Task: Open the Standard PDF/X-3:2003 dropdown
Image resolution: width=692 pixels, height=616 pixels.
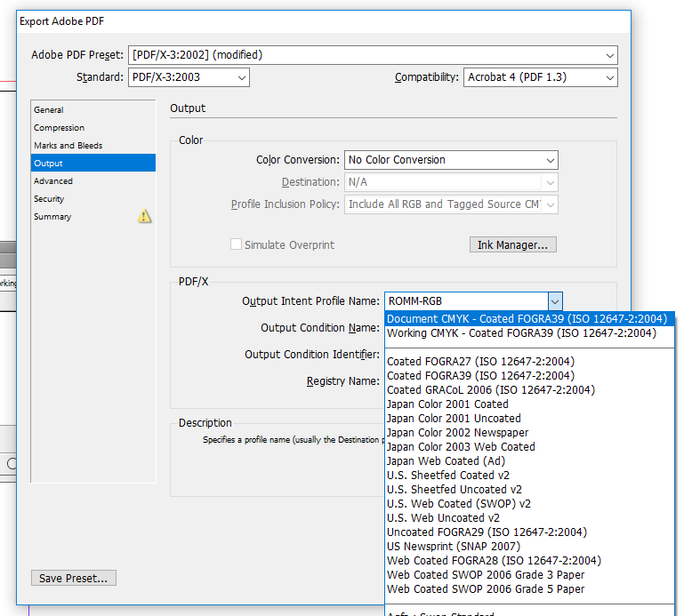Action: [x=189, y=77]
